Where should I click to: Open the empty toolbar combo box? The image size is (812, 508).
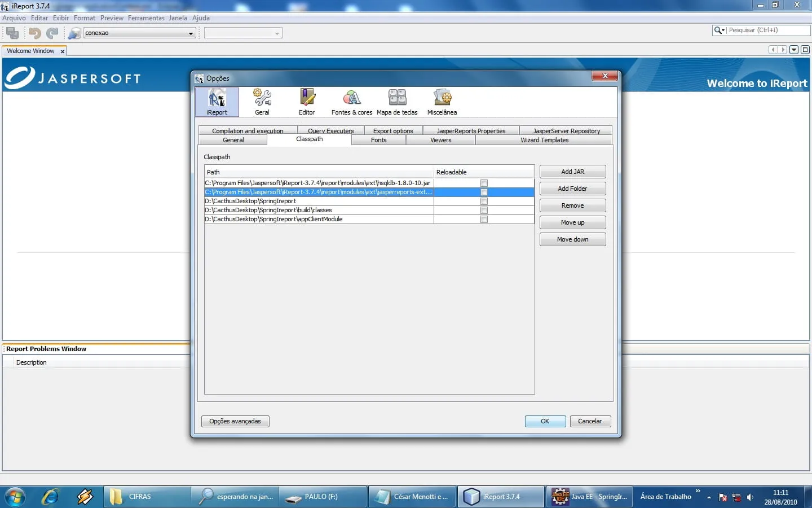[243, 33]
